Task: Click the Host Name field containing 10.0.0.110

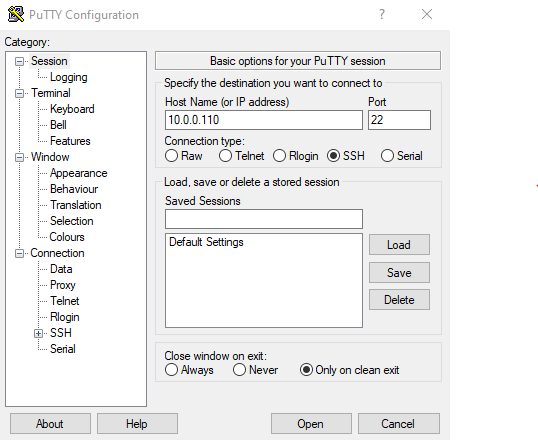Action: tap(264, 120)
